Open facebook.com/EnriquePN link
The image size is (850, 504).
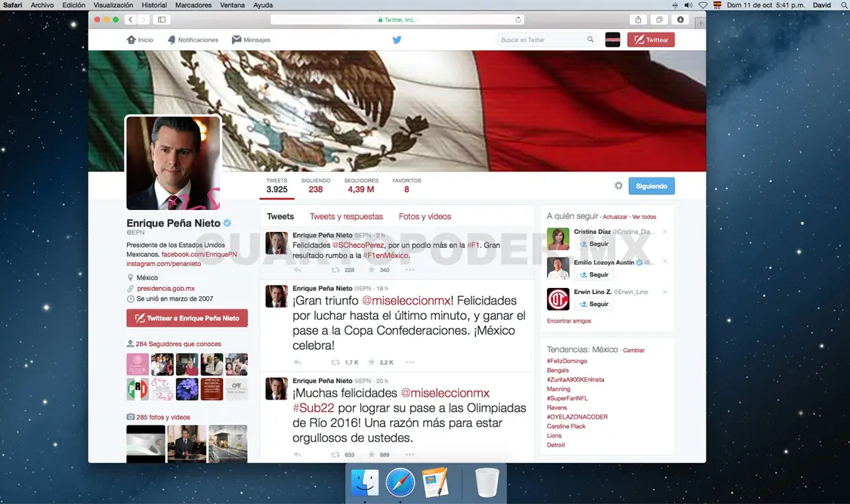tap(199, 254)
